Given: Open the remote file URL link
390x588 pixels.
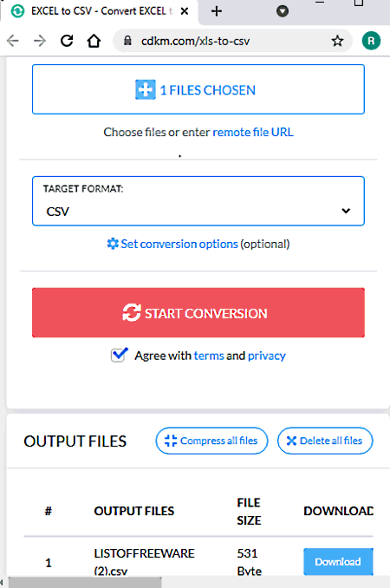Looking at the screenshot, I should pyautogui.click(x=253, y=132).
